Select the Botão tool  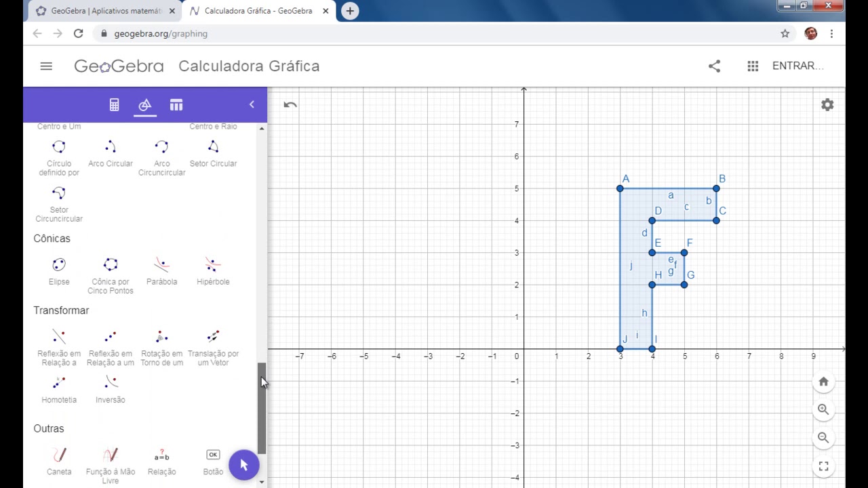tap(213, 461)
